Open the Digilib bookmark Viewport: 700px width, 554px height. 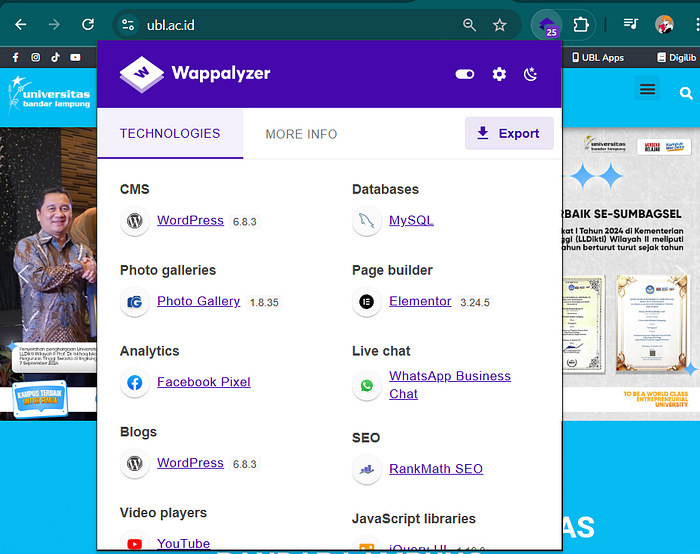coord(676,58)
